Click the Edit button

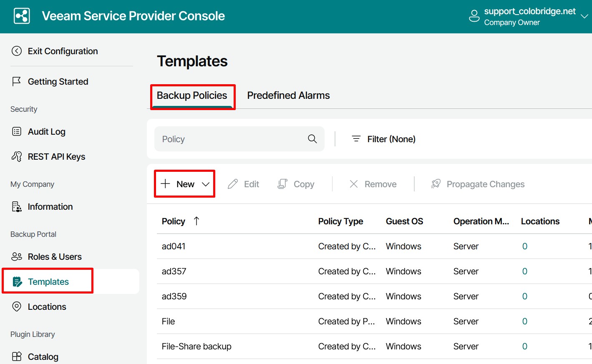244,184
